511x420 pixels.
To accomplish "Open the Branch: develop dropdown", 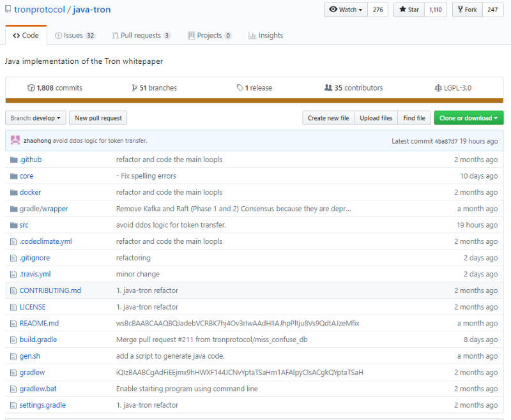I will (x=35, y=118).
